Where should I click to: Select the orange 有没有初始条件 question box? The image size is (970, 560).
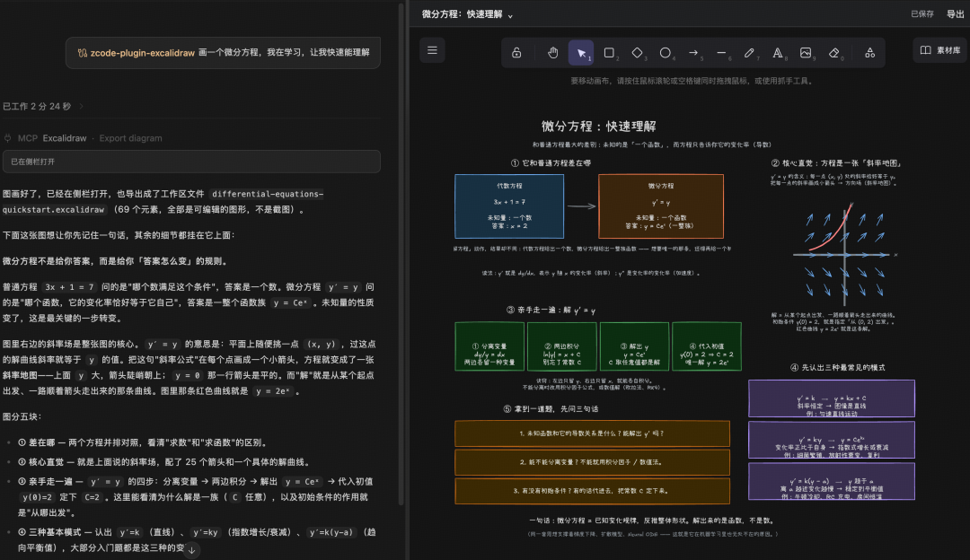(592, 491)
